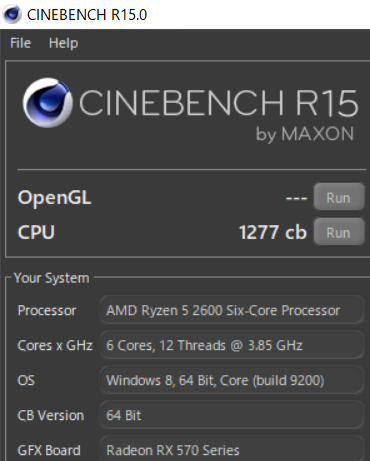The image size is (370, 461).
Task: Click the OS field showing Windows 8
Action: coord(232,380)
